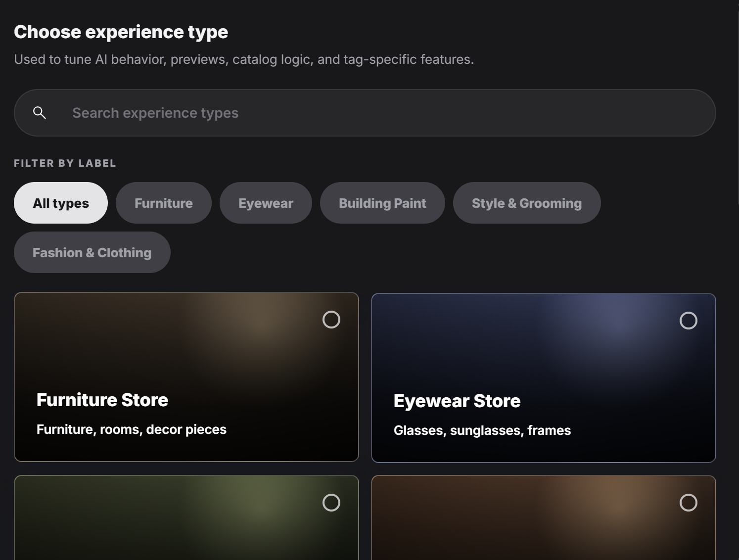
Task: Click the "Used to tune AI behavior" subtitle
Action: [244, 59]
